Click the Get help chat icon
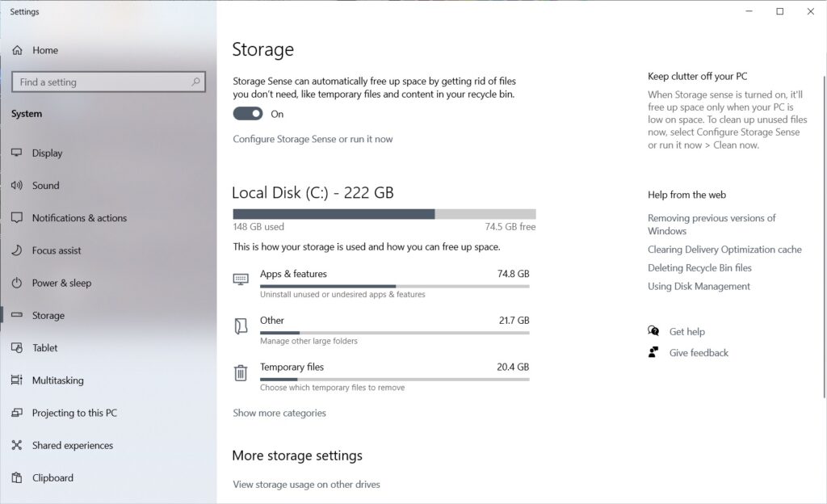The width and height of the screenshot is (827, 504). [653, 331]
